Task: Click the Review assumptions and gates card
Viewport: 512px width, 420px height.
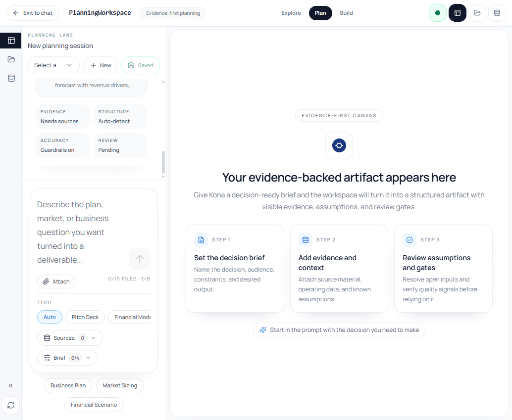Action: pos(443,269)
